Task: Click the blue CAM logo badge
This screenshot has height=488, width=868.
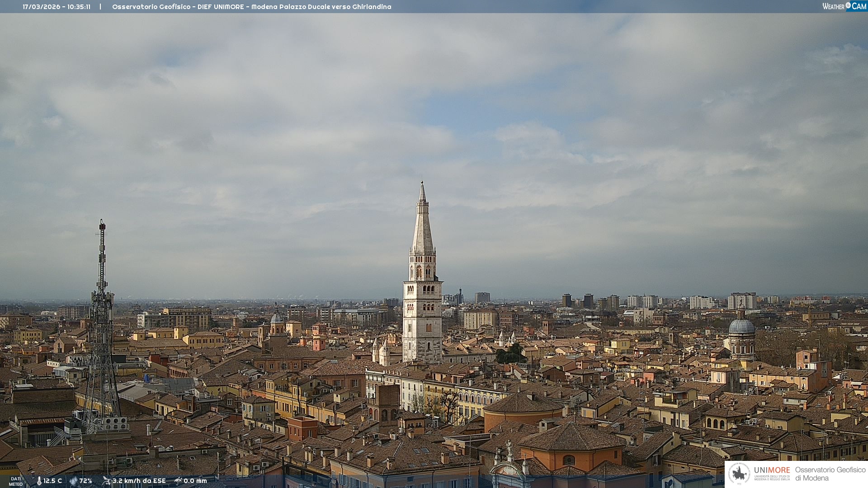Action: 859,6
